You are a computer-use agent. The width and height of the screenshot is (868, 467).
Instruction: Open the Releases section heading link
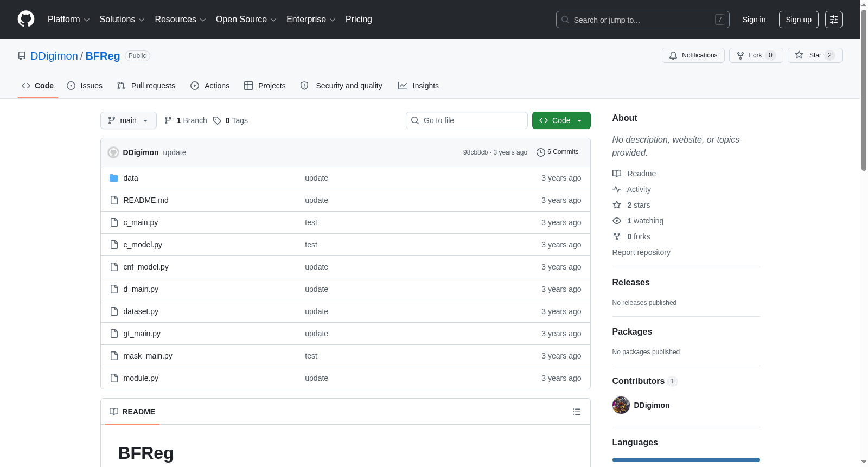point(631,282)
